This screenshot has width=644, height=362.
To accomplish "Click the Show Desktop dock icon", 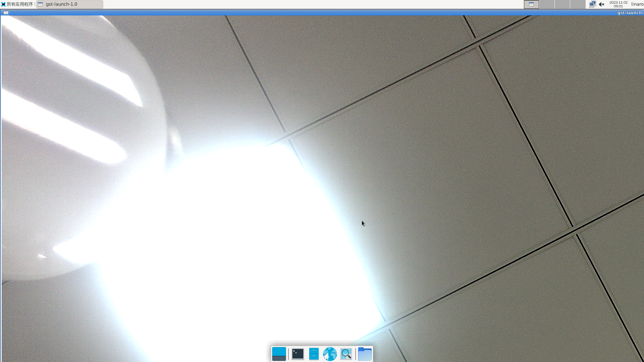I will coord(279,354).
